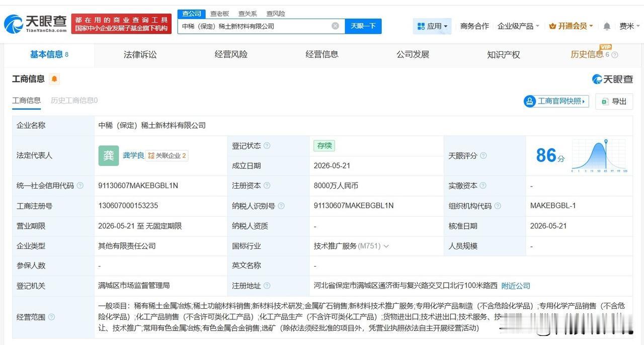The width and height of the screenshot is (644, 345).
Task: Switch to 基本信息 tab
Action: (49, 54)
